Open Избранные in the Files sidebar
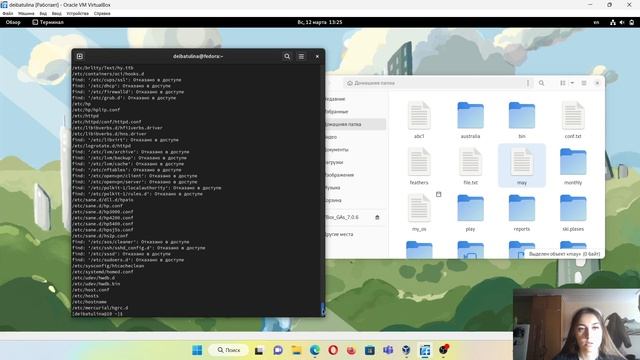The width and height of the screenshot is (640, 360). tap(356, 111)
